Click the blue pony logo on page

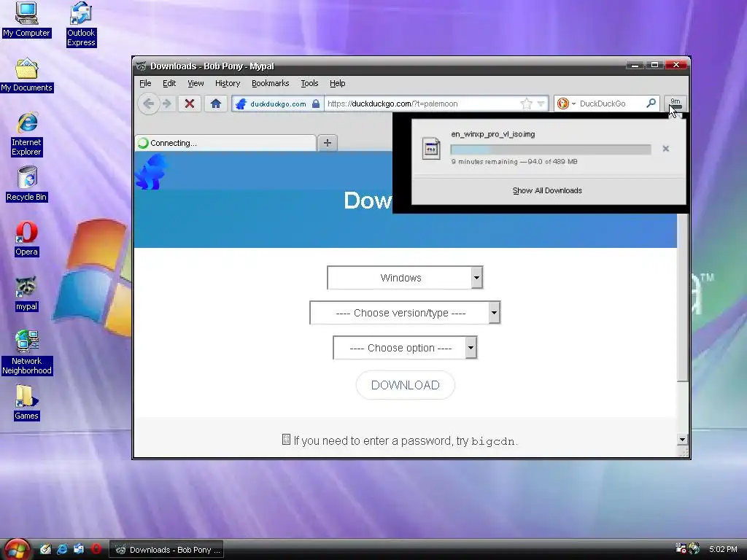pyautogui.click(x=151, y=171)
